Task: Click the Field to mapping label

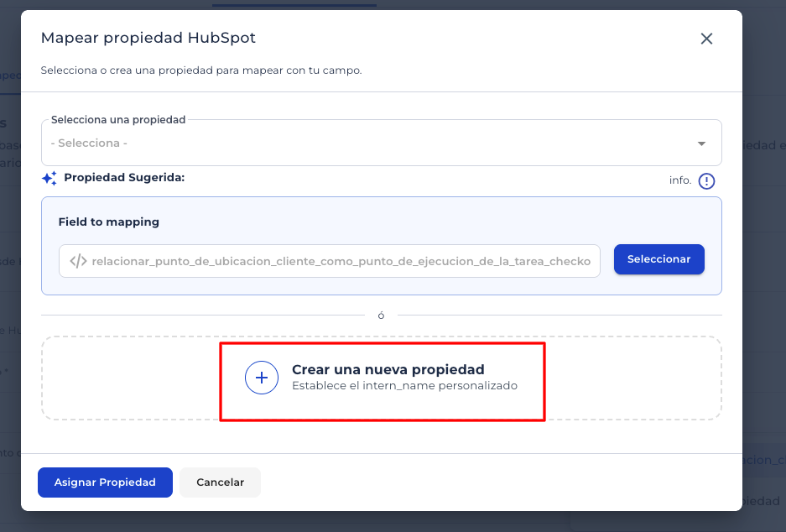Action: (x=108, y=222)
